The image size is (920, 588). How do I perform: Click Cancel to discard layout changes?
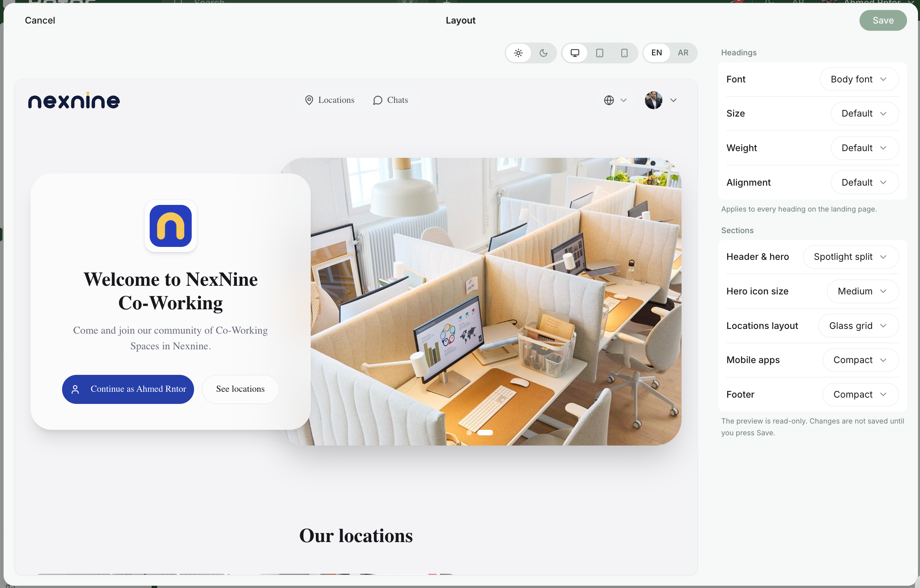[x=40, y=20]
